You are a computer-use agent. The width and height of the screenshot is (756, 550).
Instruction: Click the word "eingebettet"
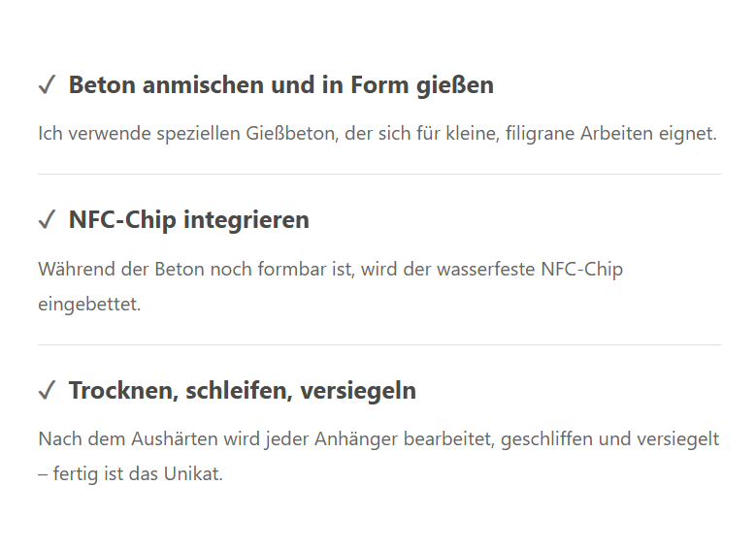(89, 305)
